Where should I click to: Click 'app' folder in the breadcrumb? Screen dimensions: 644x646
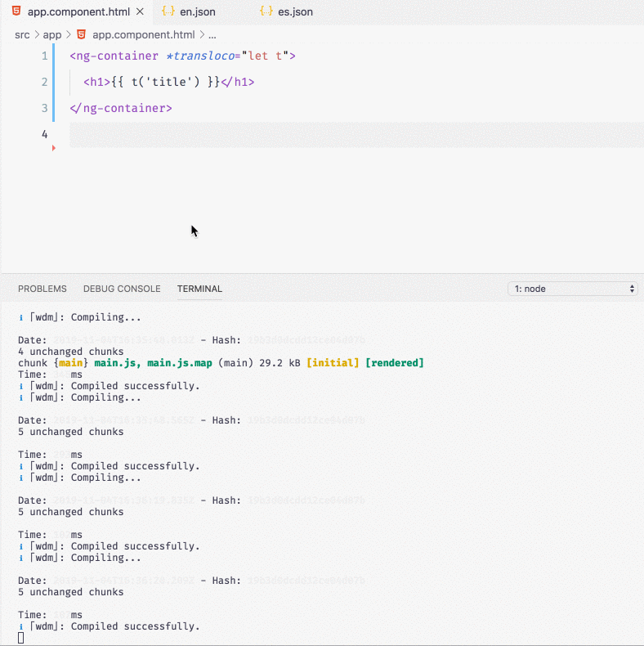coord(51,34)
